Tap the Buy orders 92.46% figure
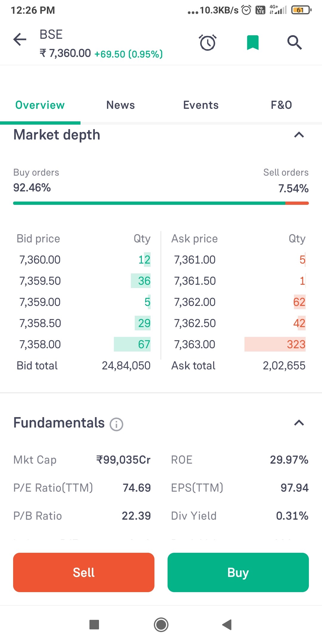 pos(32,188)
